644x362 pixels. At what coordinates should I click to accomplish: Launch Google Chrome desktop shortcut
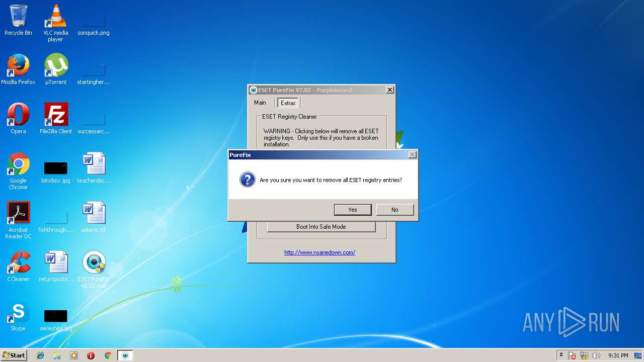point(18,171)
